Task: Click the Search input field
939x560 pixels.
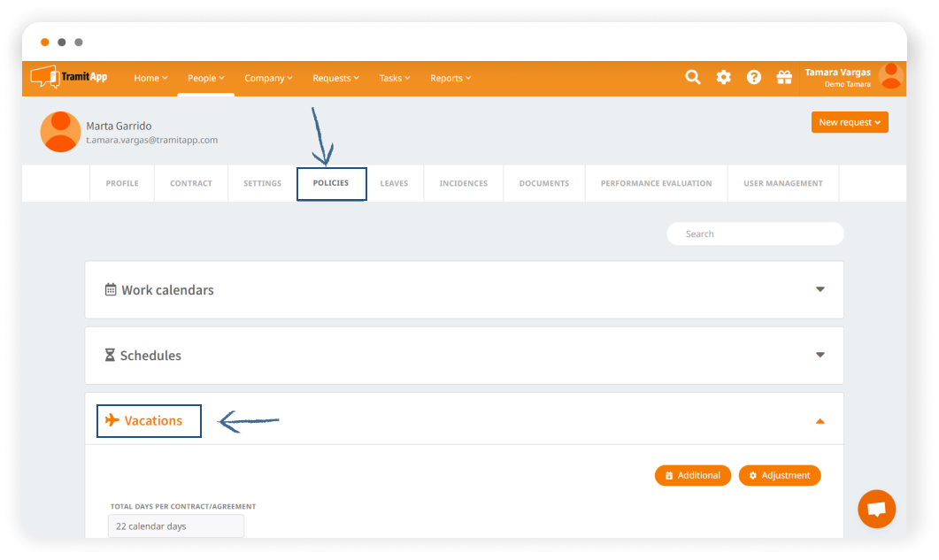Action: pos(755,234)
